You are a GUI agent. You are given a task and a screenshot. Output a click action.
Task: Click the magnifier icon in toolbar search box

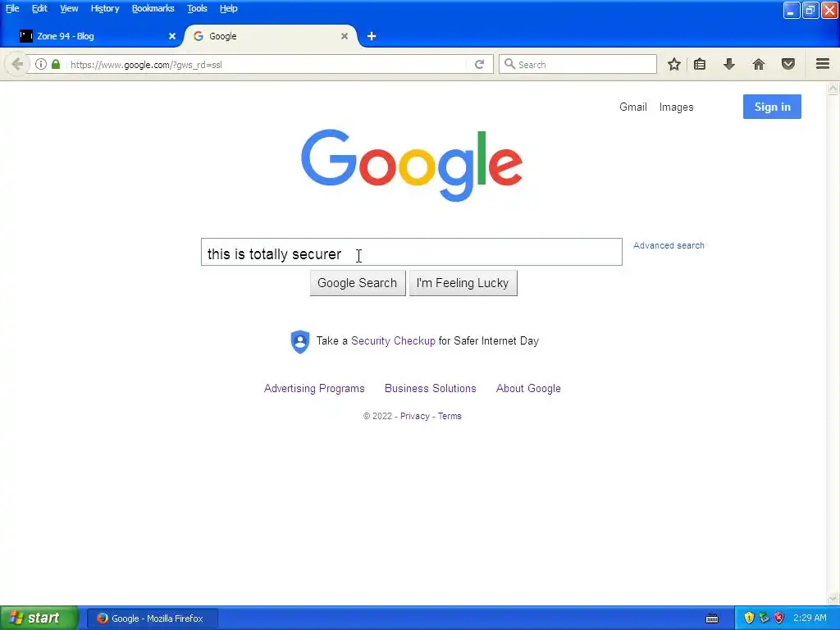point(509,64)
